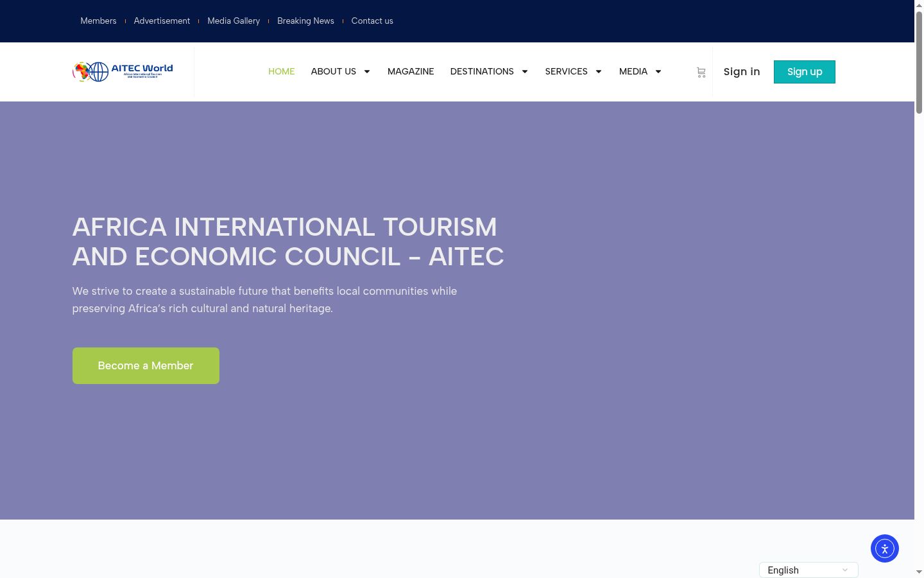Expand the Destinations submenu arrow
Image resolution: width=924 pixels, height=578 pixels.
(x=525, y=71)
